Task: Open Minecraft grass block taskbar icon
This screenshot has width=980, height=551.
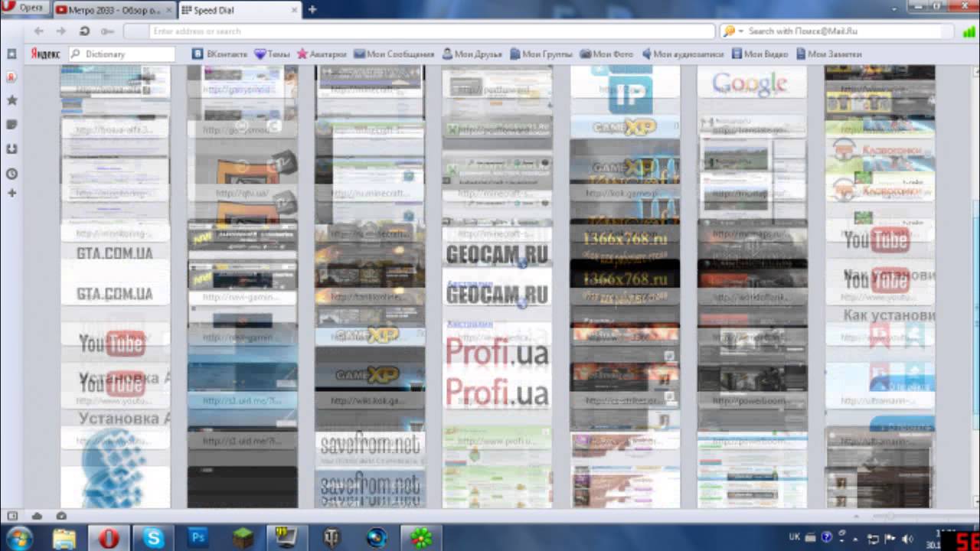Action: [242, 538]
